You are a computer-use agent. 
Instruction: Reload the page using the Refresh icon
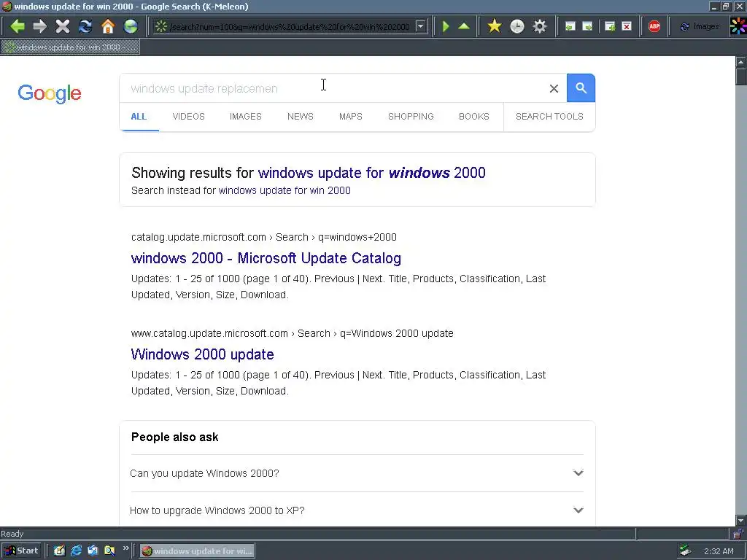coord(85,26)
